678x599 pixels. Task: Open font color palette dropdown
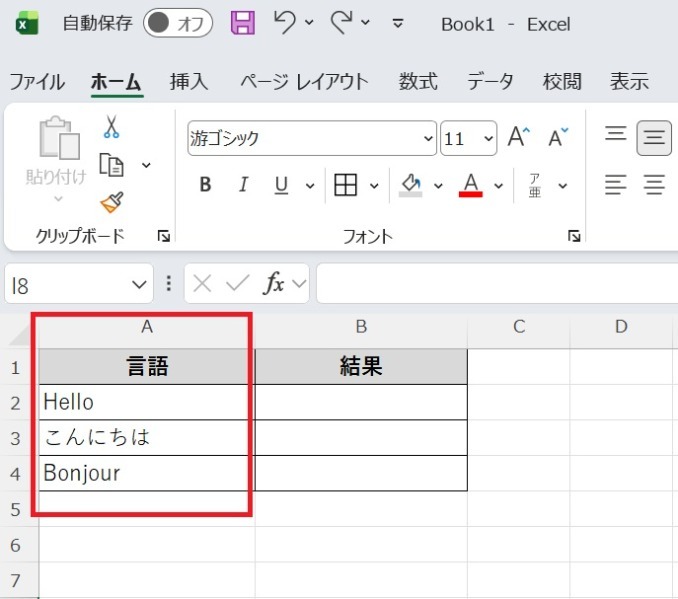tap(499, 186)
